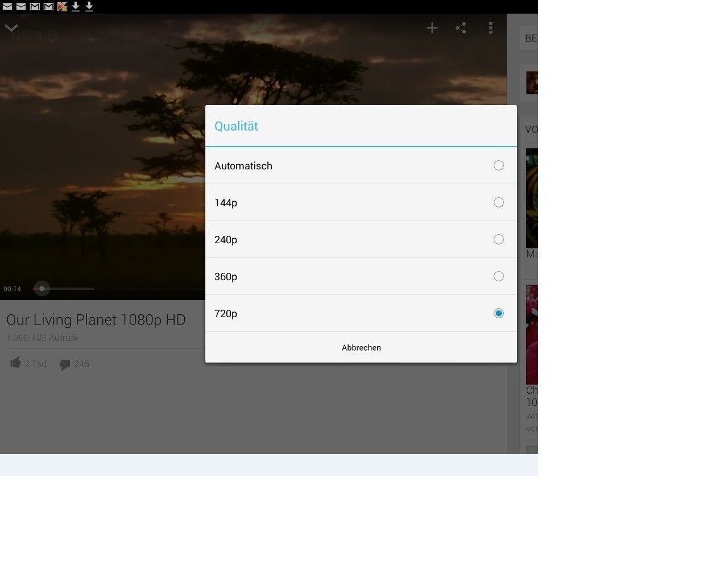
Task: Select 240p quality radio button
Action: pos(499,239)
